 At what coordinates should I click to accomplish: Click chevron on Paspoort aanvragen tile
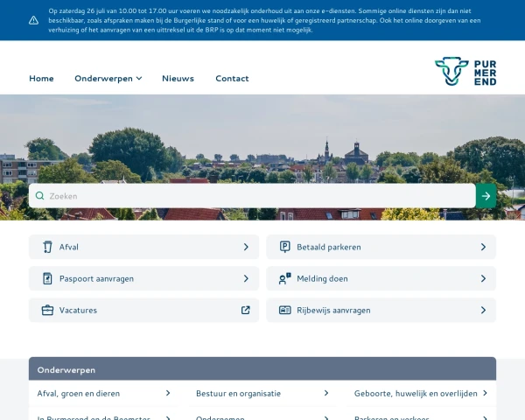[246, 278]
